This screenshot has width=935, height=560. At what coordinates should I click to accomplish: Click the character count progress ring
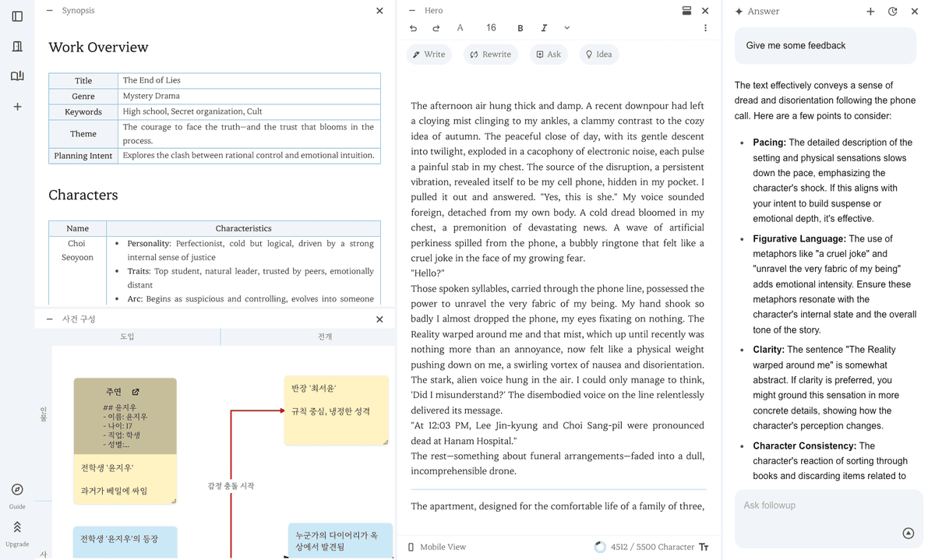(x=600, y=547)
